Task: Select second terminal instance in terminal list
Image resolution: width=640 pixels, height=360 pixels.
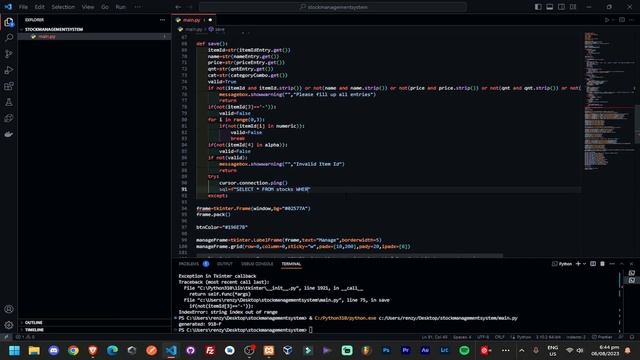Action: point(632,280)
